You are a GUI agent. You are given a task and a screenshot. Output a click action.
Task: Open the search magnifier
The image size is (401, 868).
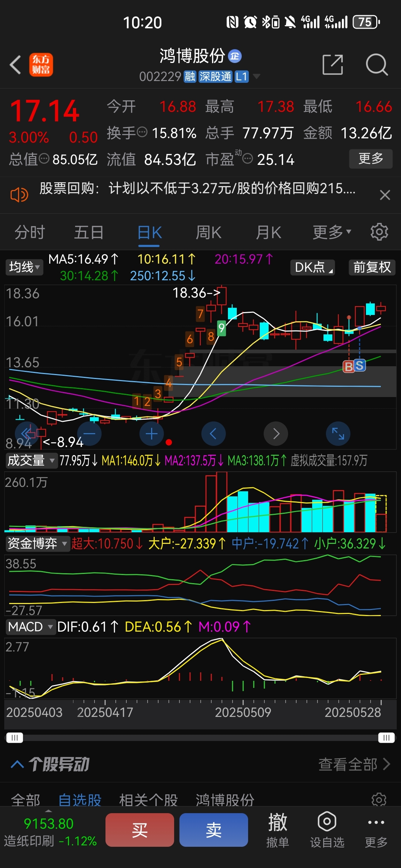click(377, 65)
